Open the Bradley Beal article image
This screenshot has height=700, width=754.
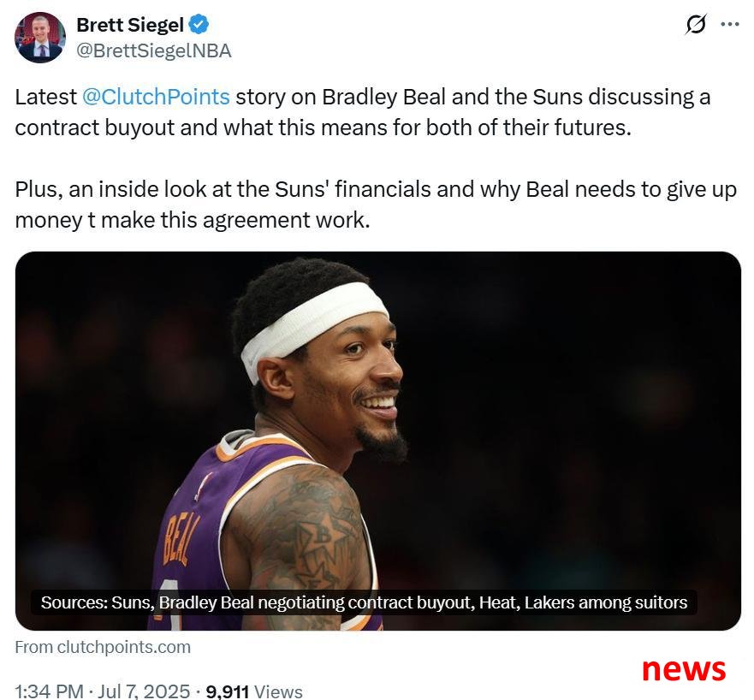378,441
